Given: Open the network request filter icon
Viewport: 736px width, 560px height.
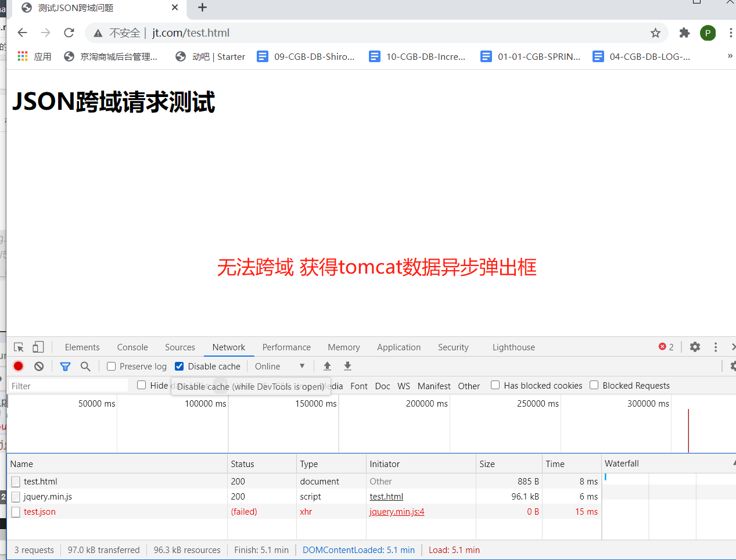Looking at the screenshot, I should point(65,366).
